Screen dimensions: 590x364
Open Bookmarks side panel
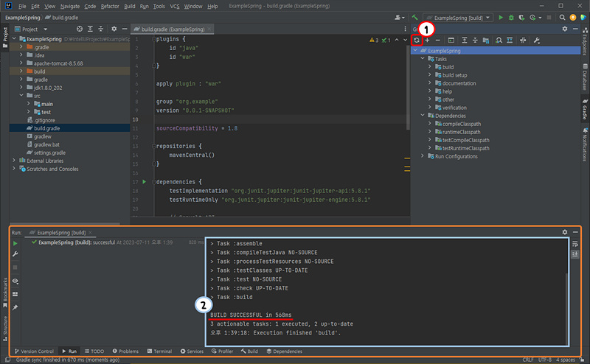5,293
